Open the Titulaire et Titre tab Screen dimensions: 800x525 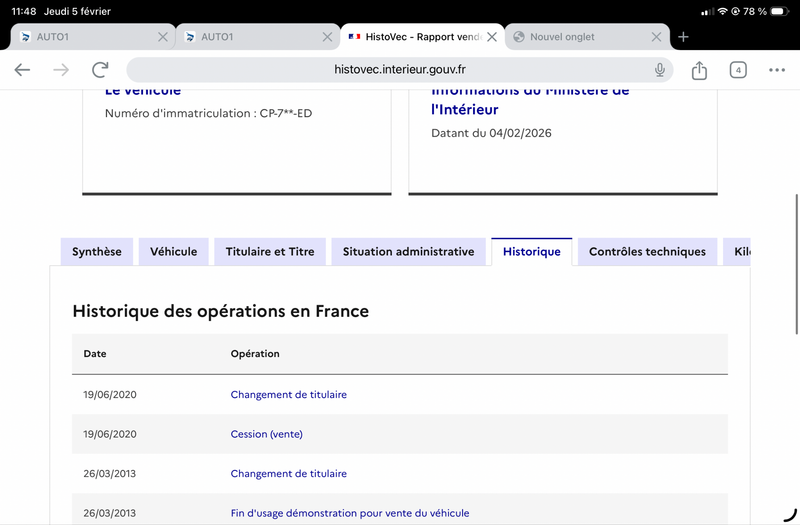270,252
